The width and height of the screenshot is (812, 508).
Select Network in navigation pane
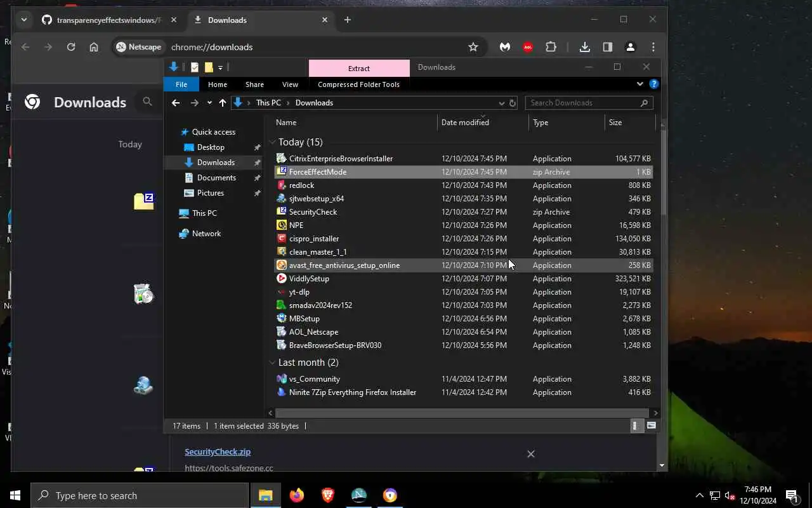pyautogui.click(x=206, y=234)
